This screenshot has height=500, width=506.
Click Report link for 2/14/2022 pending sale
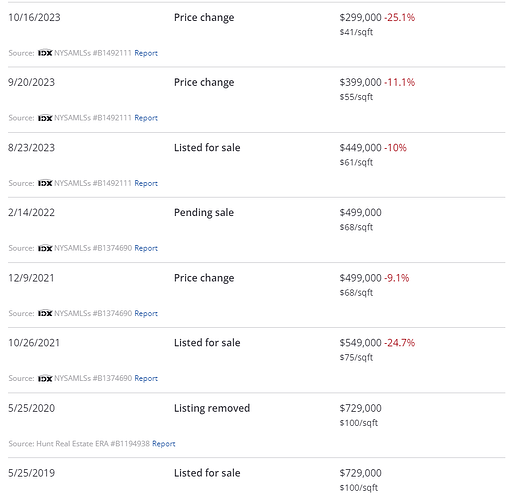point(146,248)
